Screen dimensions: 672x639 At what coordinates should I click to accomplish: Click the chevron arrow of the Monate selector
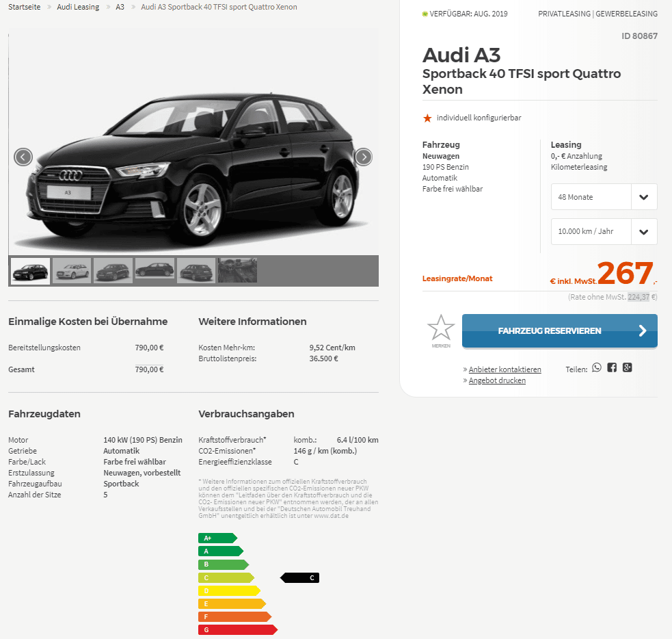(x=644, y=197)
